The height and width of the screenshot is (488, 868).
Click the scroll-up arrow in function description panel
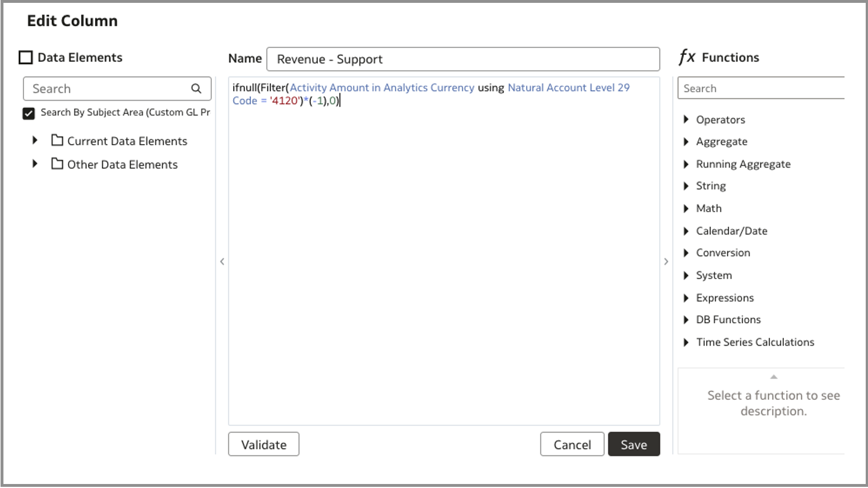(774, 376)
